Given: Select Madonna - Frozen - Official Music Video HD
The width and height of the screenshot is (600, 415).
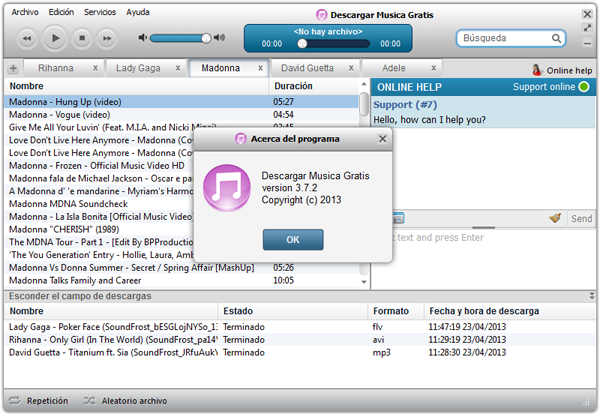Looking at the screenshot, I should [x=97, y=166].
